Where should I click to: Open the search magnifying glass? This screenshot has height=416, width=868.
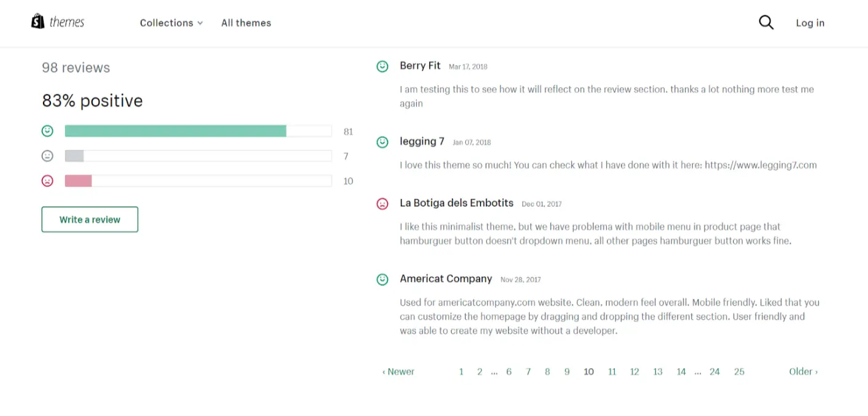(x=766, y=22)
